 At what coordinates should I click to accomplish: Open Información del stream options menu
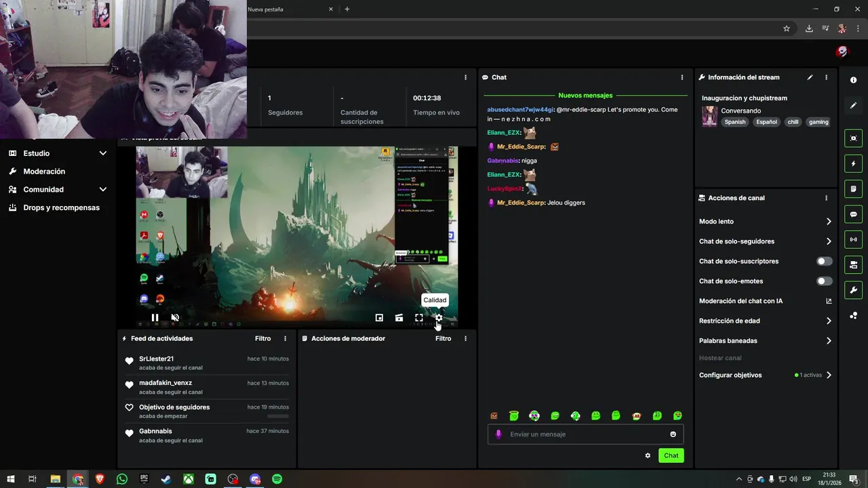point(826,77)
